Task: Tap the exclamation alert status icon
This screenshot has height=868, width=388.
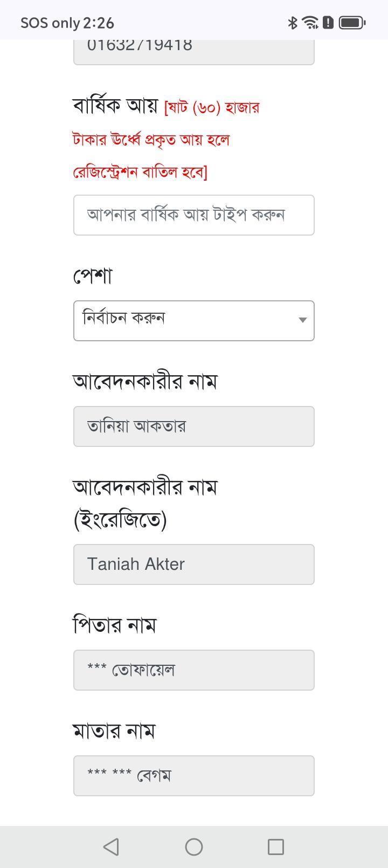Action: click(x=328, y=23)
